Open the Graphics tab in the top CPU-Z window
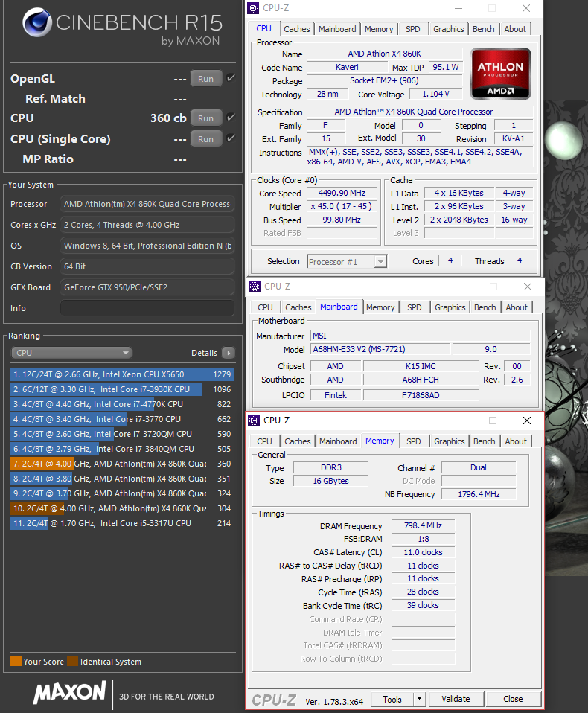The image size is (588, 713). click(448, 29)
